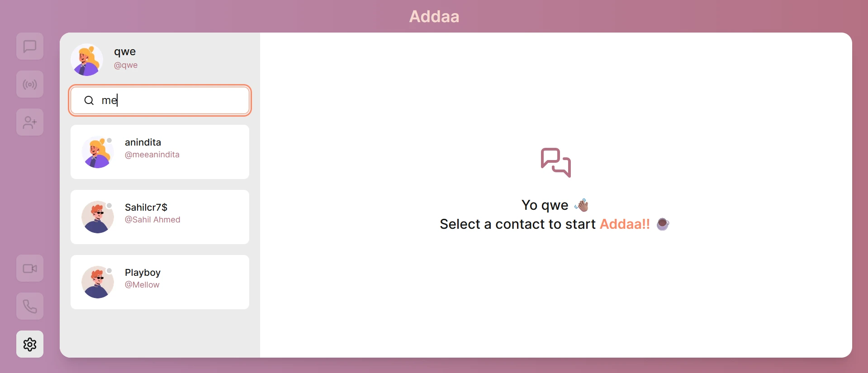
Task: Select anindita contact to chat
Action: point(160,152)
